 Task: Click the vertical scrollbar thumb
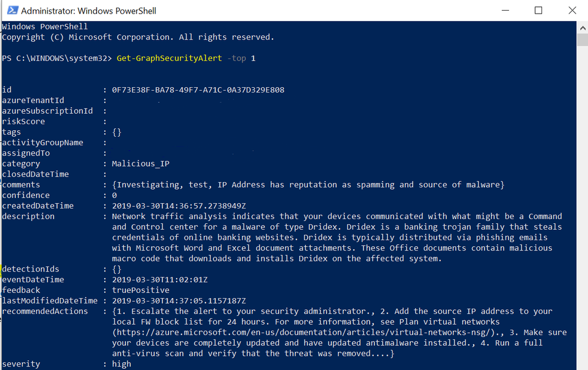pyautogui.click(x=582, y=40)
